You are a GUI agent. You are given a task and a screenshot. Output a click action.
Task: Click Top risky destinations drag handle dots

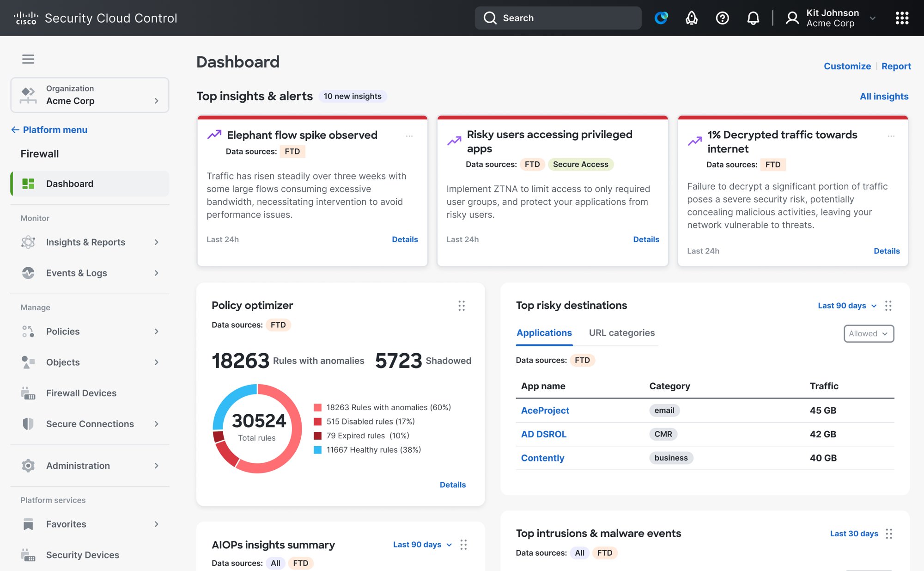pyautogui.click(x=888, y=306)
